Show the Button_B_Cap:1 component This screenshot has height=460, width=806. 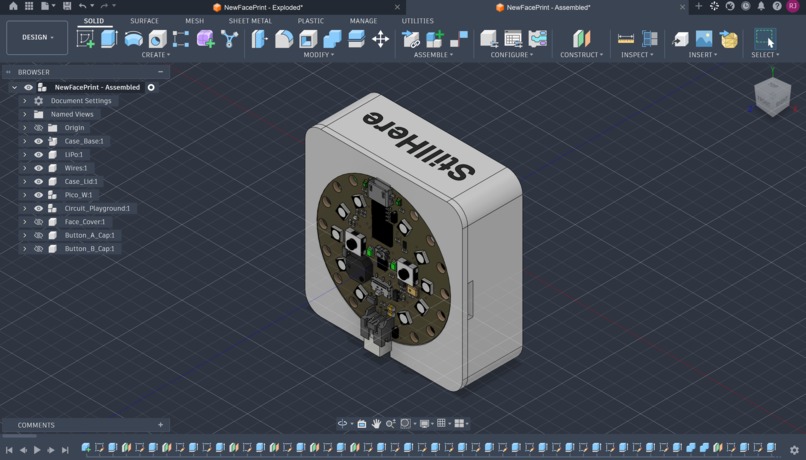(x=39, y=248)
